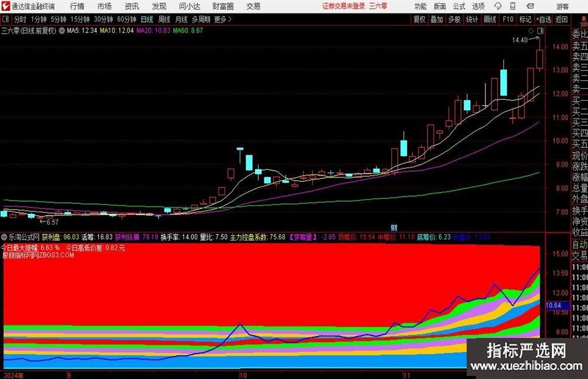
Task: Click the 获利盘: 96.03 value
Action: 60,237
